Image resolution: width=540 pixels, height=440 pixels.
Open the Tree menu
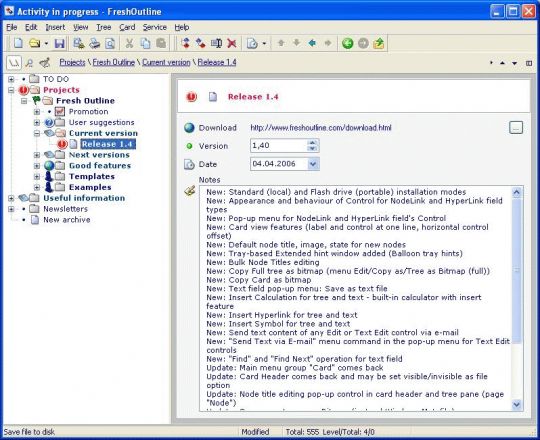point(104,27)
